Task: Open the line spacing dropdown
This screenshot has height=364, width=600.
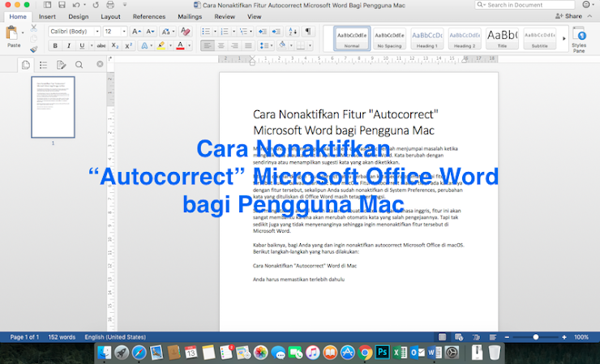Action: 266,45
